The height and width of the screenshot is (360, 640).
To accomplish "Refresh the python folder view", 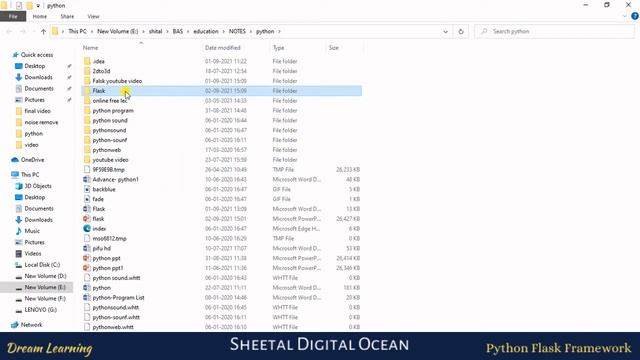I will pyautogui.click(x=461, y=31).
